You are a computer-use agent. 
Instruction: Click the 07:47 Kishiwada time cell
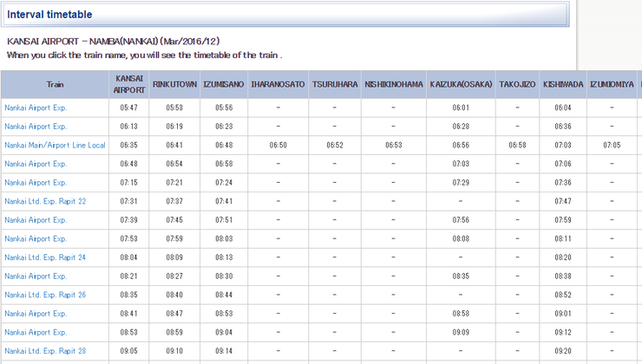point(563,201)
